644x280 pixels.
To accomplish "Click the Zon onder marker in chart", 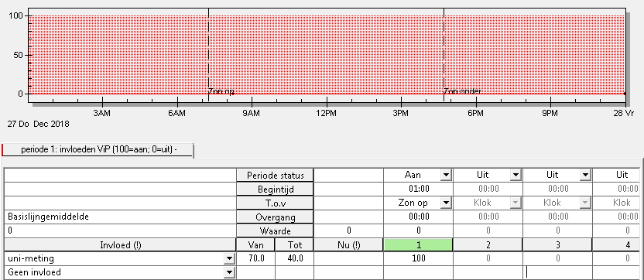I will [x=462, y=91].
